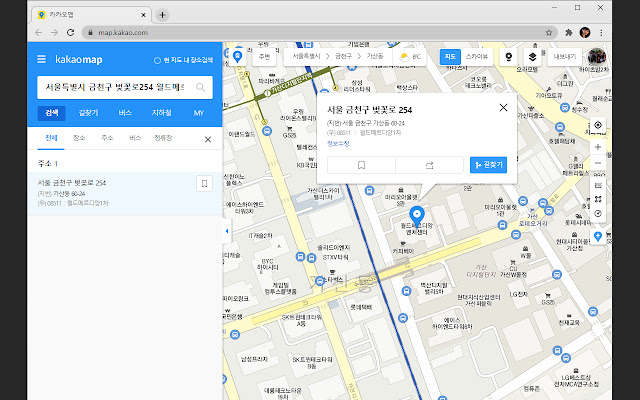Bookmark the address result in sidebar

tap(204, 184)
